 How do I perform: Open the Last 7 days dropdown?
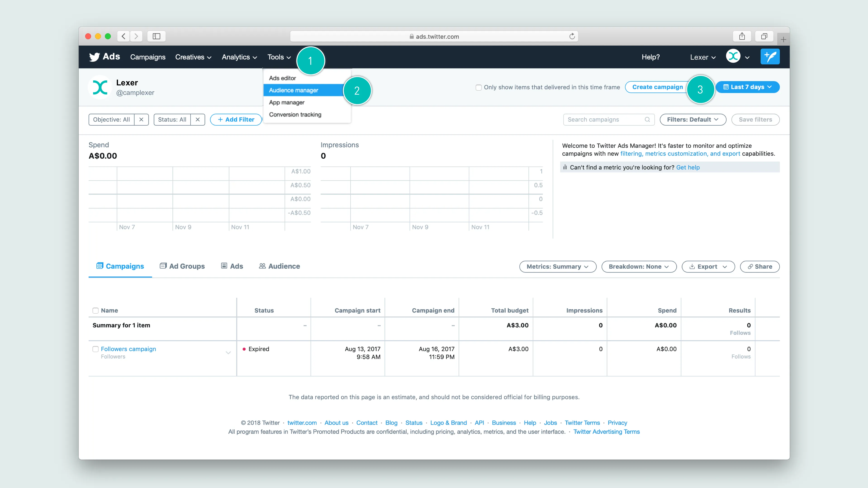[x=747, y=87]
